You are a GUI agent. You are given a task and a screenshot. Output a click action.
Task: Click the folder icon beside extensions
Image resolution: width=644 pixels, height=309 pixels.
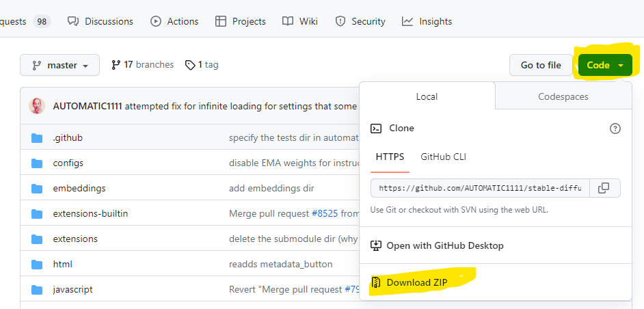click(37, 239)
